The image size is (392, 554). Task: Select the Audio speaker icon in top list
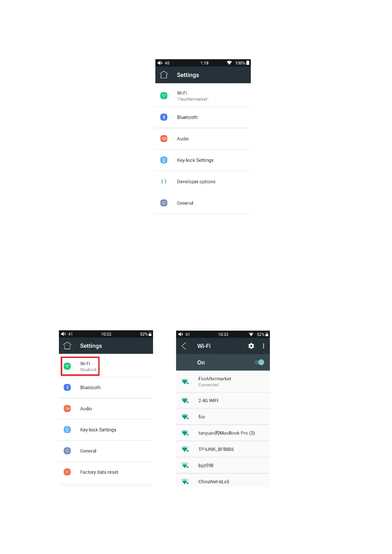click(x=164, y=138)
